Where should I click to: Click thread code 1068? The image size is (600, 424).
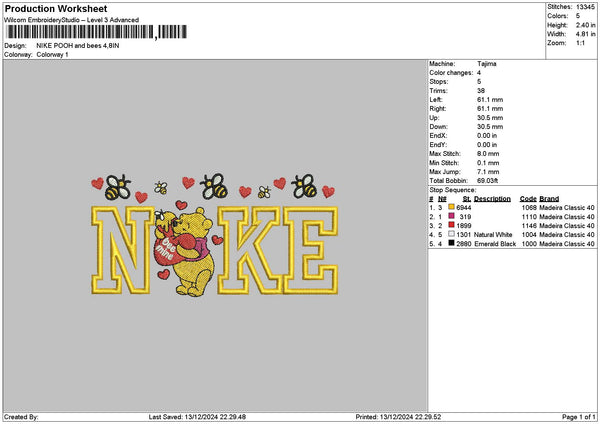(529, 208)
